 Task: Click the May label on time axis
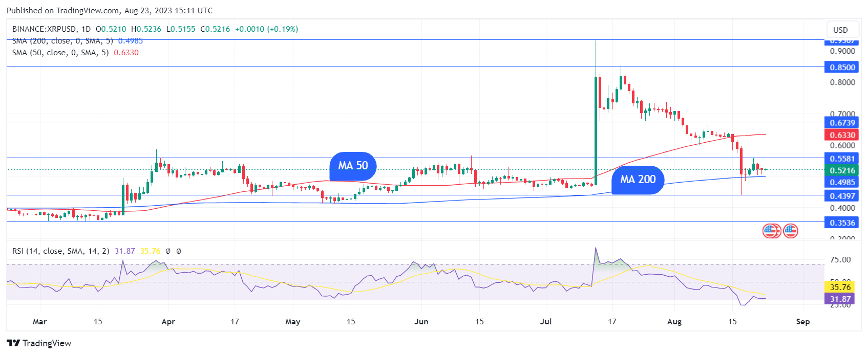293,322
